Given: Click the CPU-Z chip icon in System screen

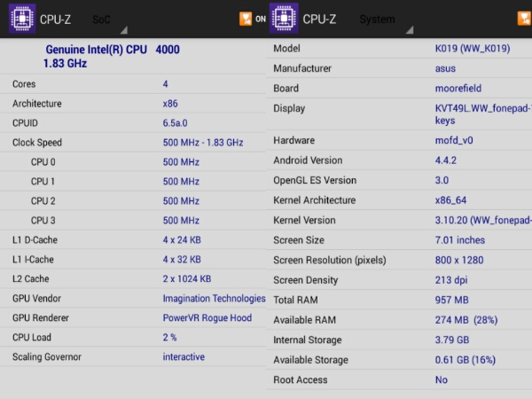Looking at the screenshot, I should (x=284, y=19).
